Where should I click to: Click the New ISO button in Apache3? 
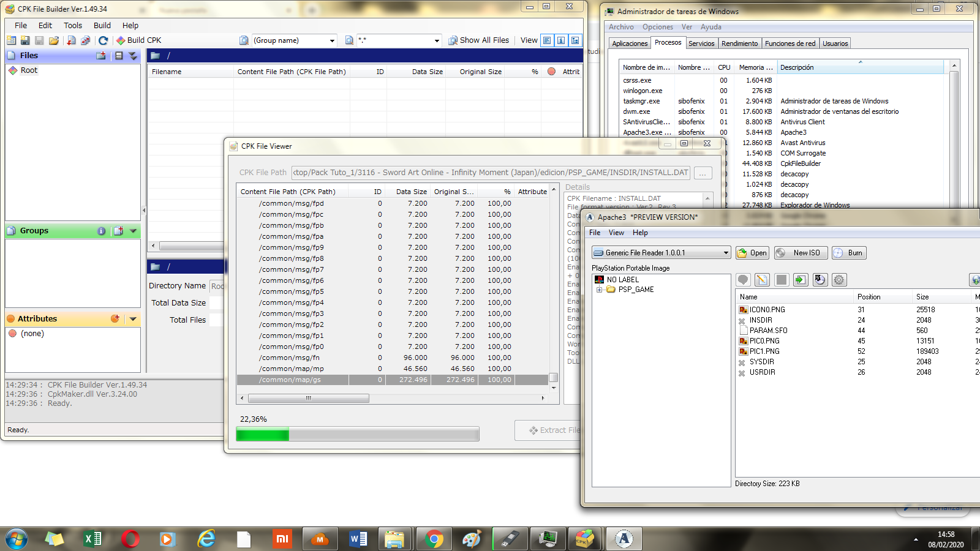coord(801,253)
